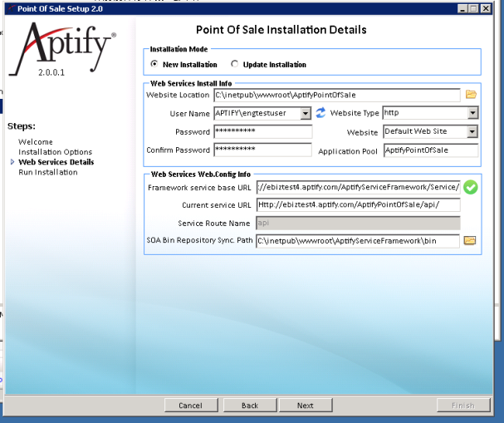Click the Website Location input field
This screenshot has height=423, width=504.
tap(337, 96)
